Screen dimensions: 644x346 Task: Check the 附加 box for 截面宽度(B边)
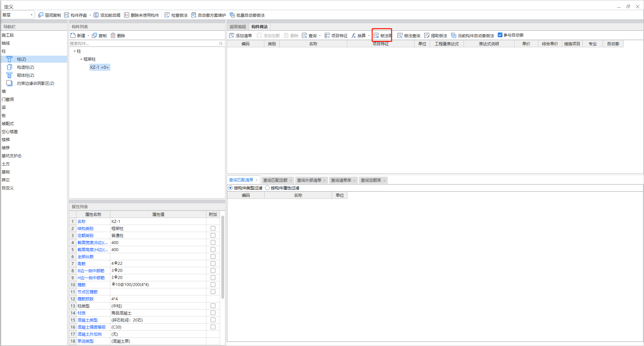[213, 242]
